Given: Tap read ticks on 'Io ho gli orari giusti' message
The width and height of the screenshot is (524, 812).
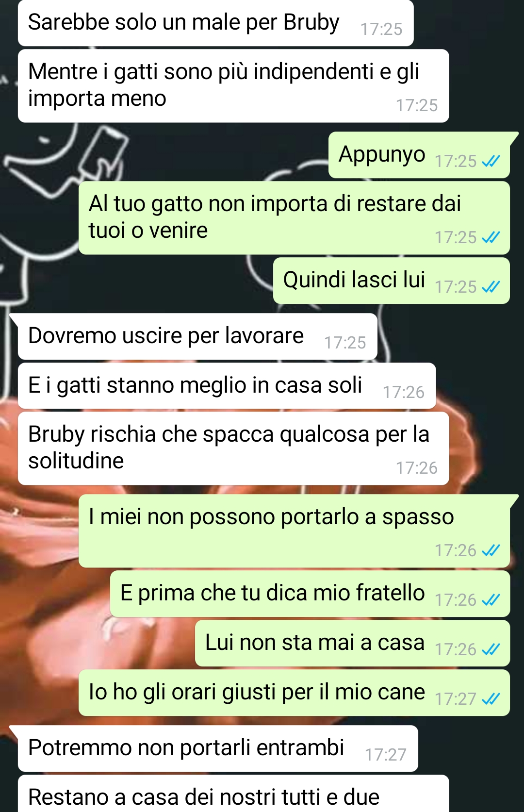Looking at the screenshot, I should coord(491,699).
